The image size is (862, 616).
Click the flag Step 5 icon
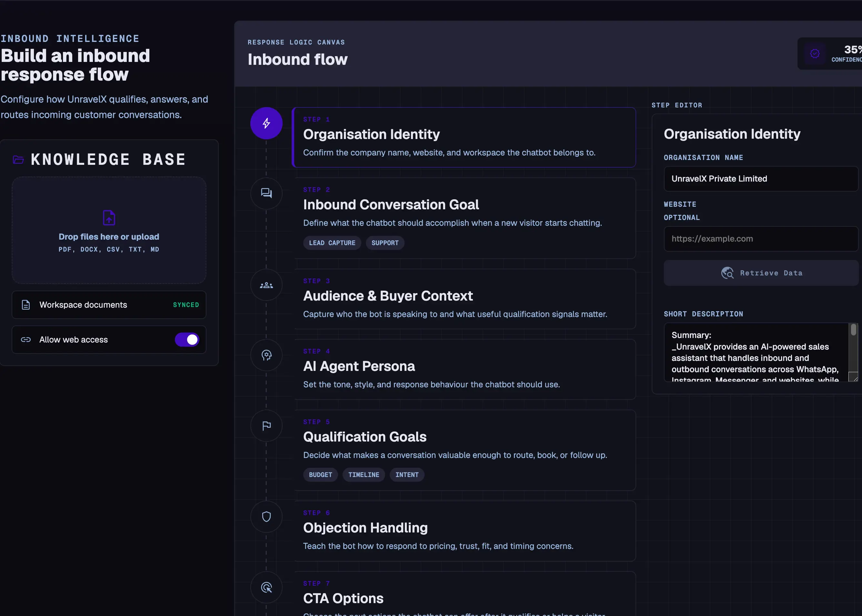click(x=266, y=426)
